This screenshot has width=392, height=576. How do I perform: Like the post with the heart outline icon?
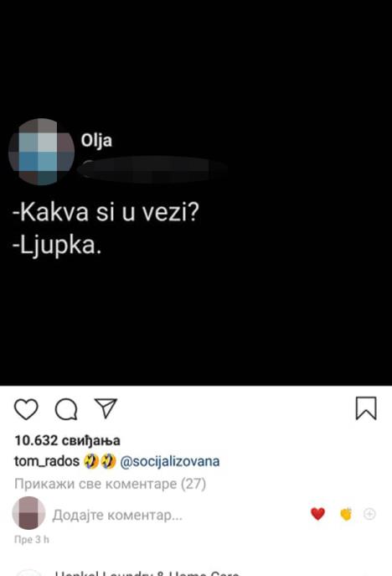coord(26,409)
